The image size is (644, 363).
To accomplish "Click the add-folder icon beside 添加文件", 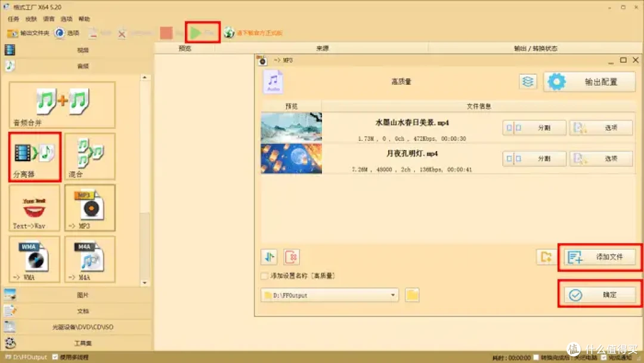I will point(546,257).
